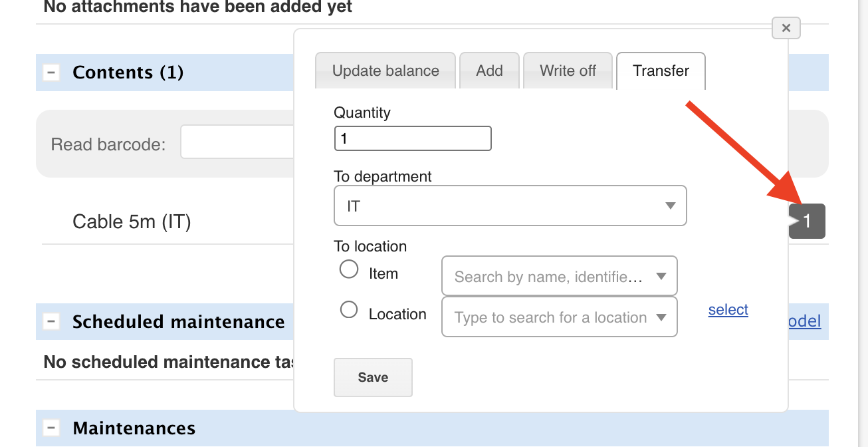Screen dimensions: 868x447
Task: Click the select link beside location
Action: click(x=728, y=310)
